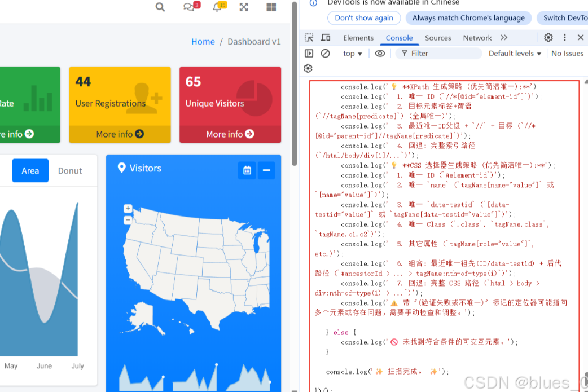Select the Area chart tab
Viewport: 588px width, 392px height.
tap(30, 170)
